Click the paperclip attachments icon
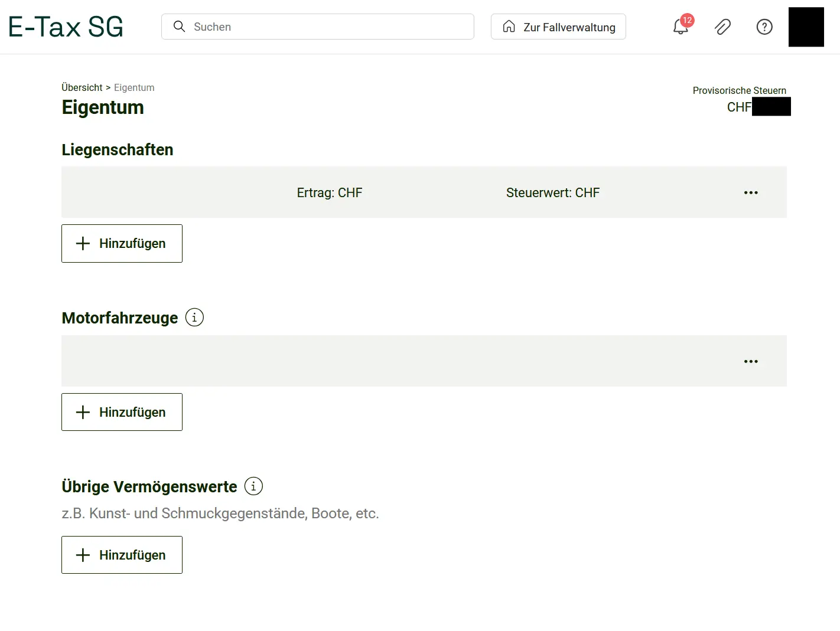840x631 pixels. [x=722, y=27]
